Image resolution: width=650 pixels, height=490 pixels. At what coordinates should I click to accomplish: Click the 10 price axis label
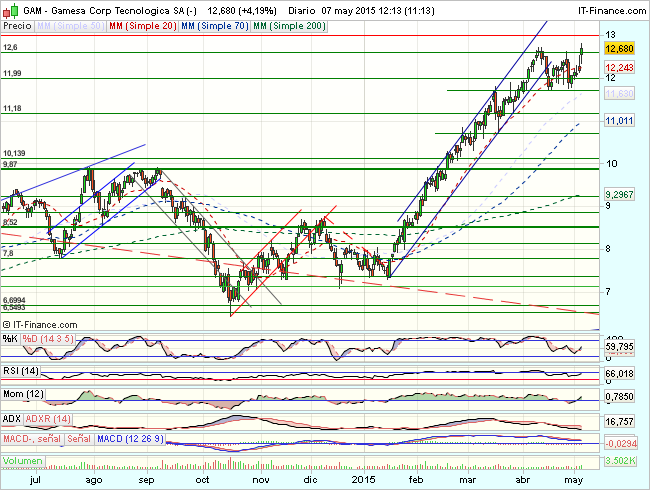[x=611, y=164]
